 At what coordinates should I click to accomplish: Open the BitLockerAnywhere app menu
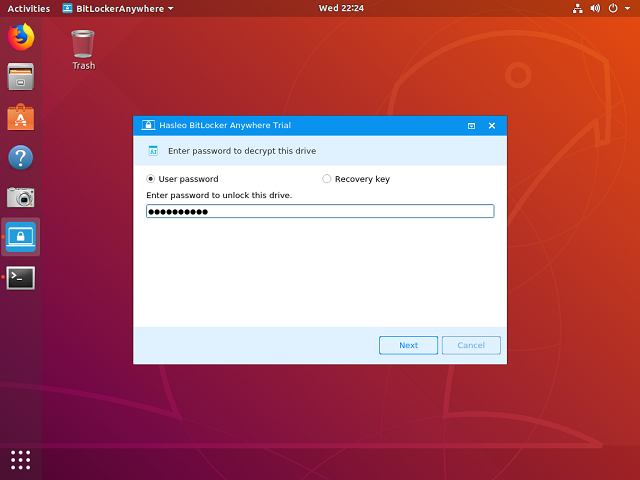(118, 9)
